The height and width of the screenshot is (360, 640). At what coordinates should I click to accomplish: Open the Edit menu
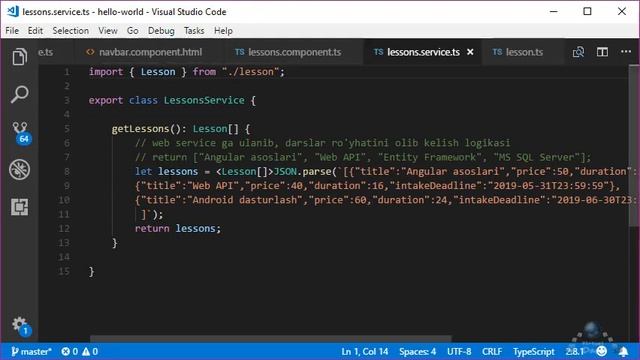[x=35, y=31]
